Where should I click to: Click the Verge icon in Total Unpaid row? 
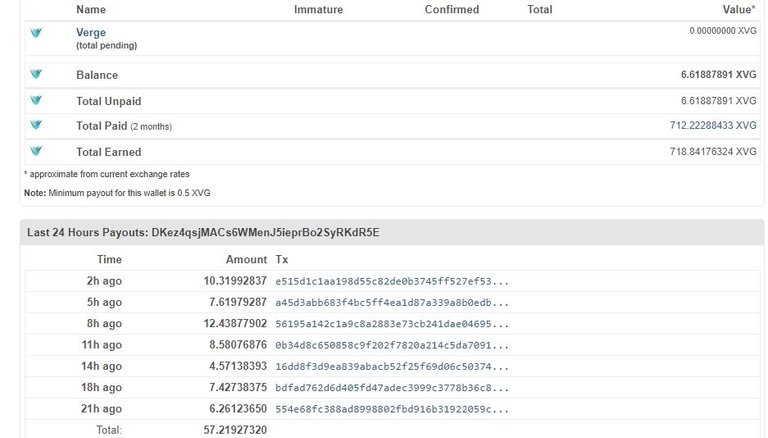36,100
